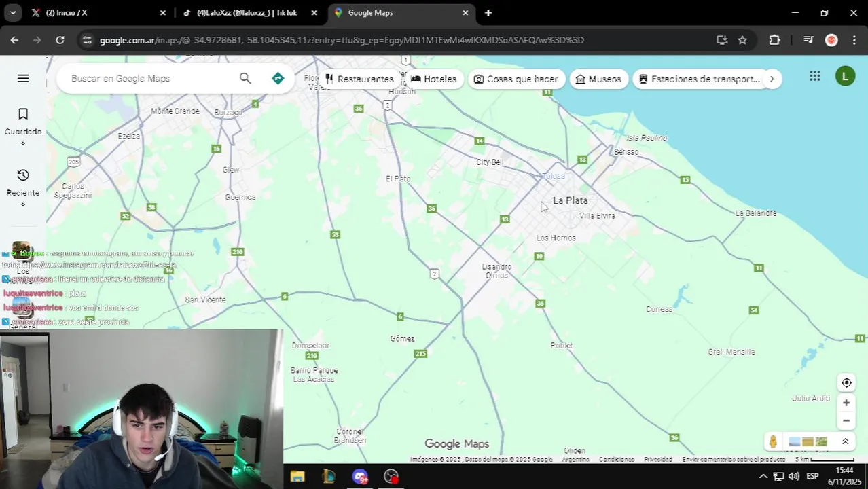Open the volume control in tray

coord(794,476)
